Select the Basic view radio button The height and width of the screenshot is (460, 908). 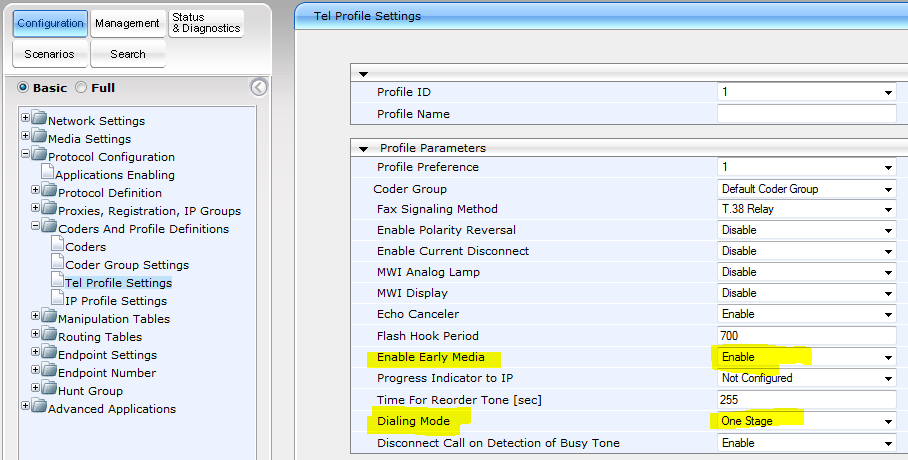tap(23, 87)
